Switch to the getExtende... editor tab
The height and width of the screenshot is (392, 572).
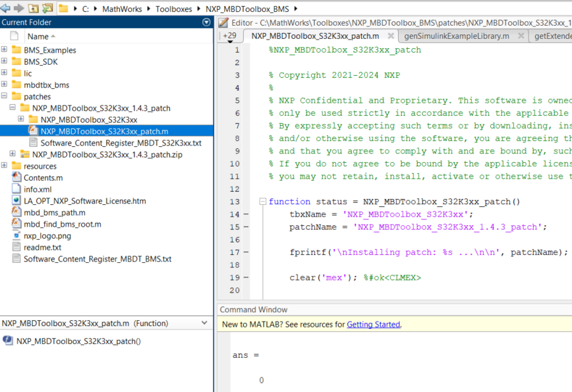[553, 36]
